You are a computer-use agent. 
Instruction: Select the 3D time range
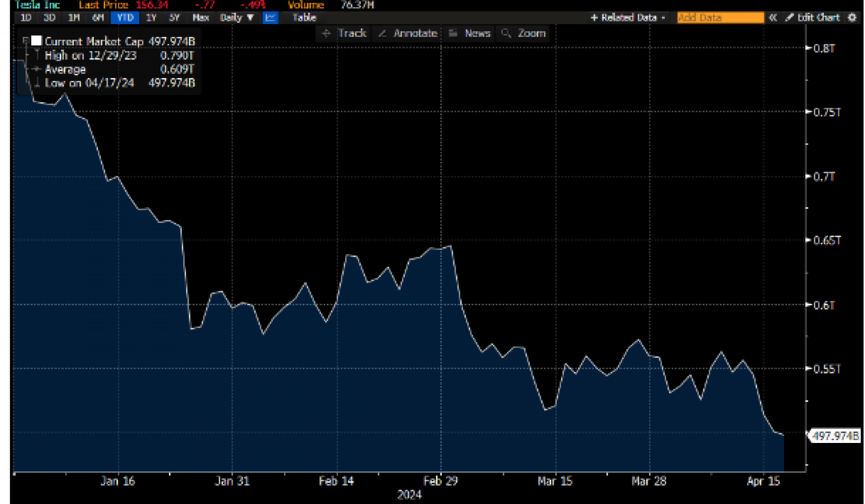click(x=50, y=18)
